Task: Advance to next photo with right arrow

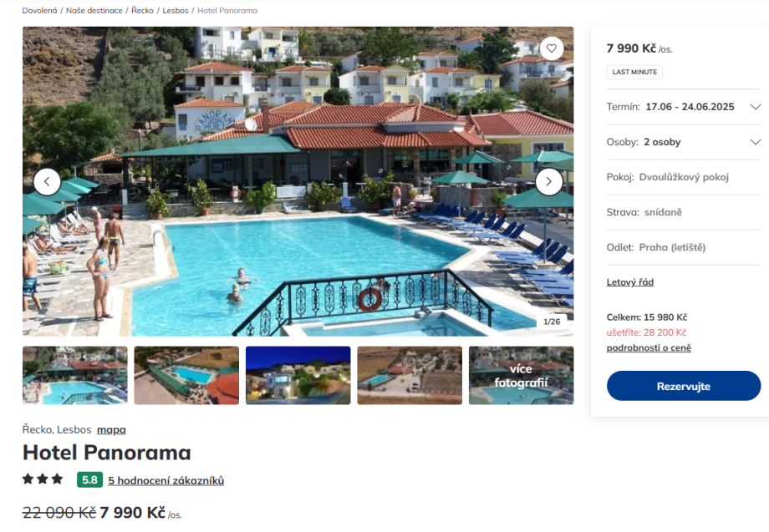Action: click(549, 182)
